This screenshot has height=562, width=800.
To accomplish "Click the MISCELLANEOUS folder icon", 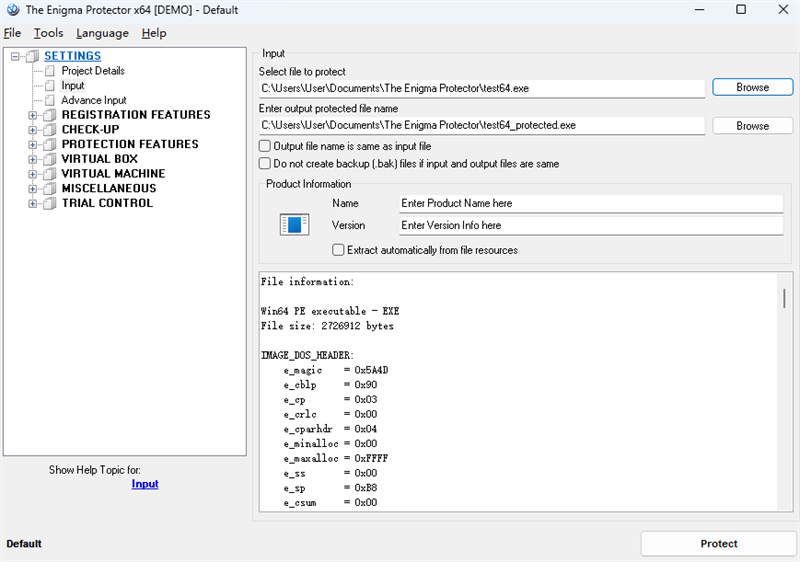I will tap(49, 189).
